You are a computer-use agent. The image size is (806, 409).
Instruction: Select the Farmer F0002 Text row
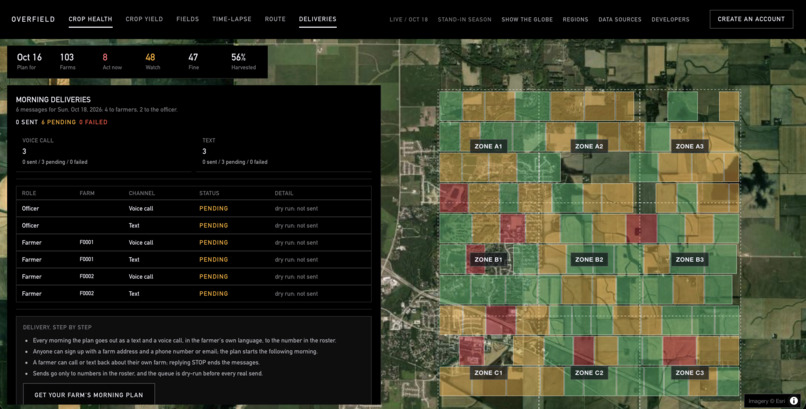pyautogui.click(x=194, y=293)
